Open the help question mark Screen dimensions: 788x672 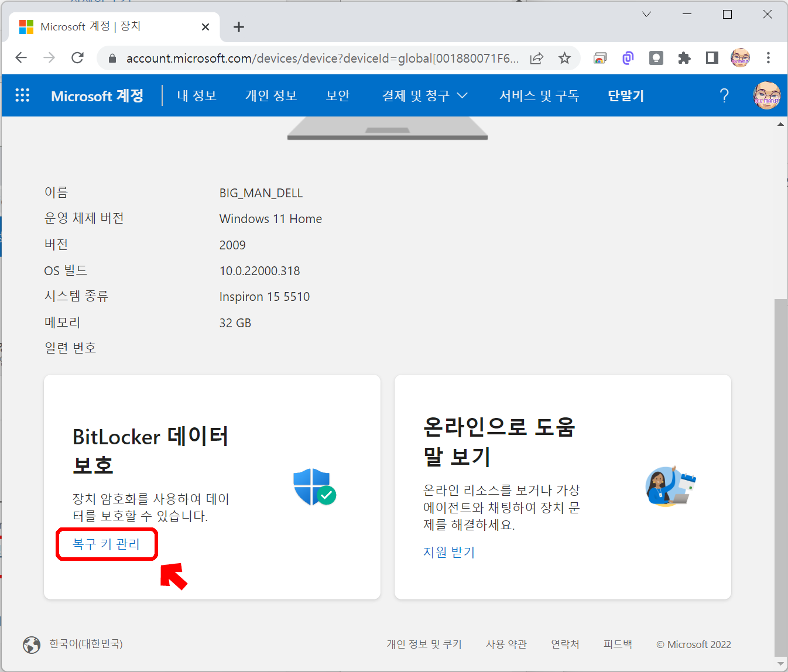(x=724, y=95)
